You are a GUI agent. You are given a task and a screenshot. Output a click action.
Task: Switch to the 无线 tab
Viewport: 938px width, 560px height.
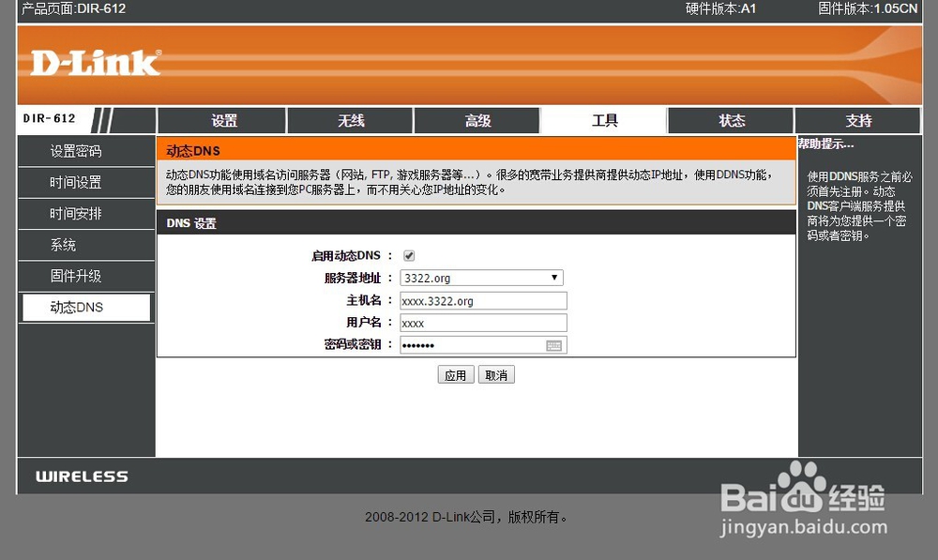click(x=351, y=121)
